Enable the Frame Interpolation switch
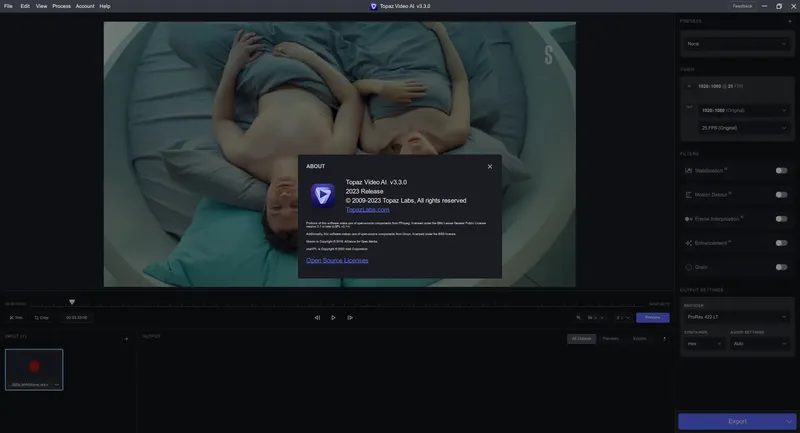 (x=781, y=219)
